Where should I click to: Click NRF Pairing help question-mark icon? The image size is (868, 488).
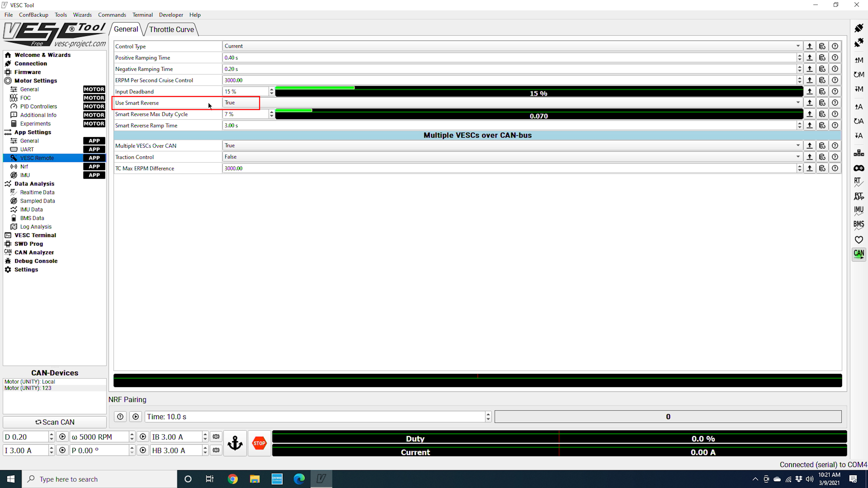120,417
